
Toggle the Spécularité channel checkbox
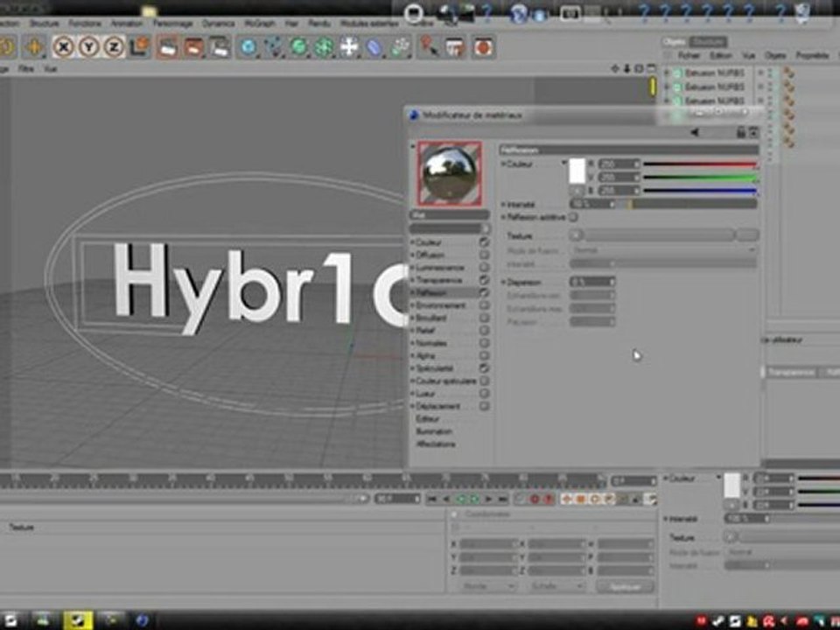[483, 368]
